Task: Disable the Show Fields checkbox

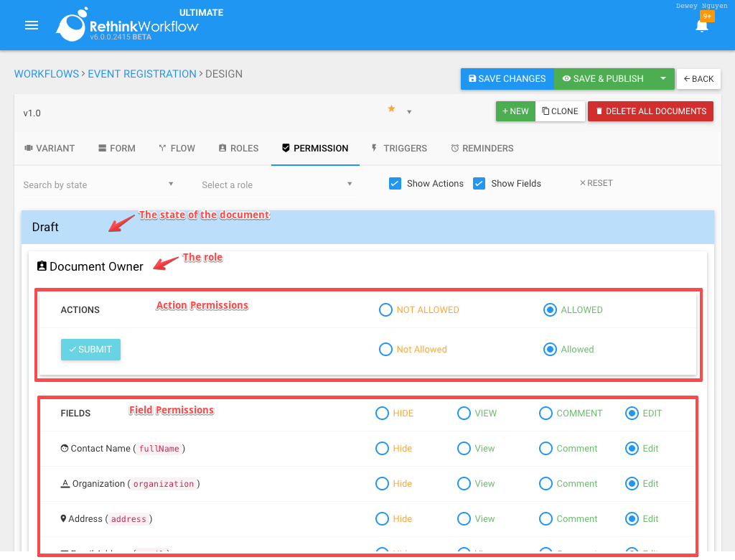Action: (x=479, y=183)
